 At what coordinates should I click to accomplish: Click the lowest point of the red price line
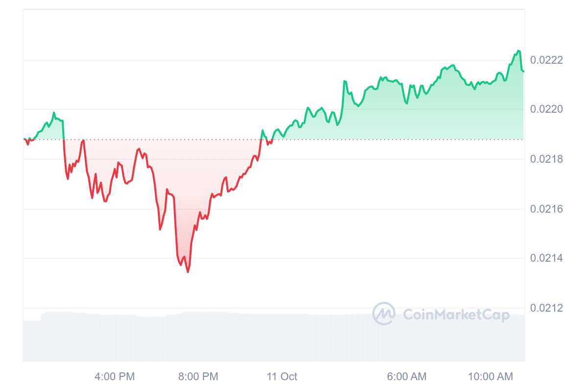pyautogui.click(x=188, y=272)
